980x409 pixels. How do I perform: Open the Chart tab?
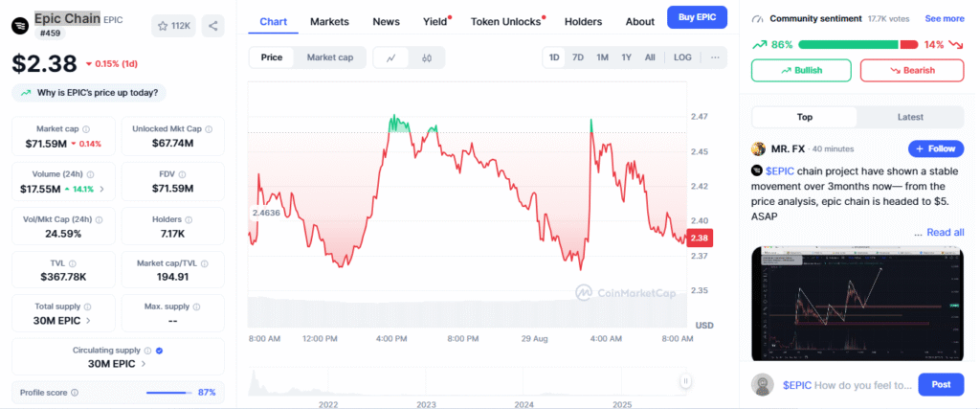pos(273,21)
